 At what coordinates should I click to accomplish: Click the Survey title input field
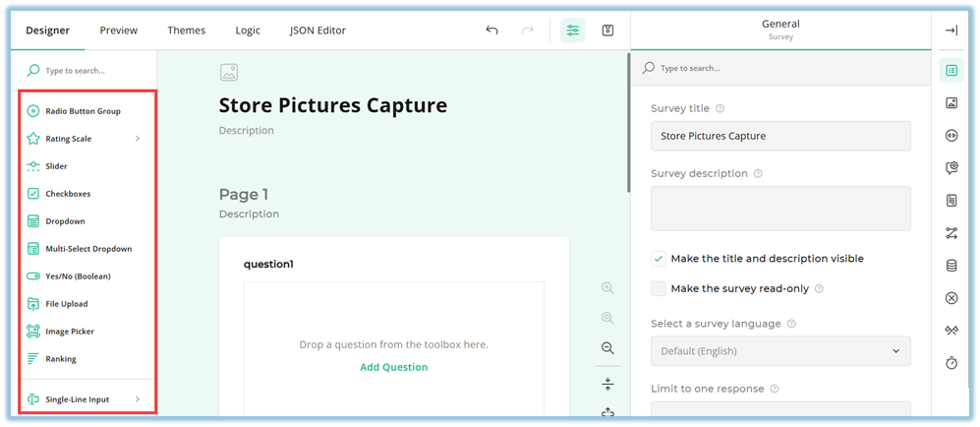coord(780,136)
